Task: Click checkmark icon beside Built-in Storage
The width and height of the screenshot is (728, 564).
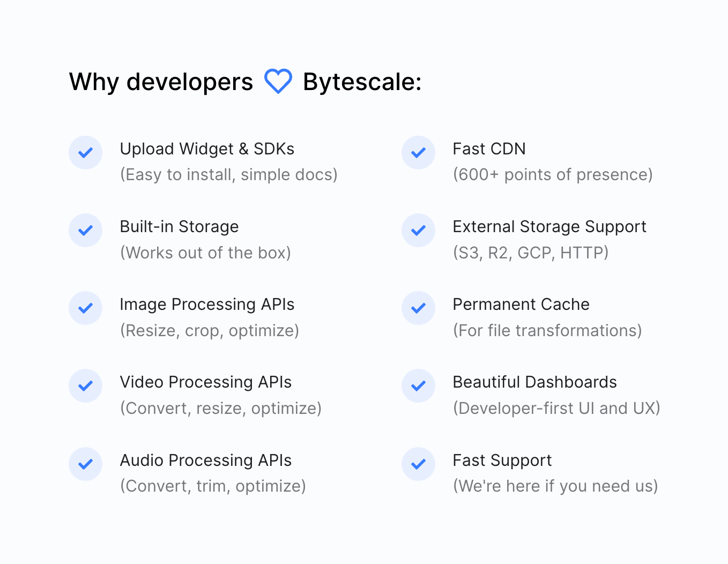Action: [x=86, y=231]
